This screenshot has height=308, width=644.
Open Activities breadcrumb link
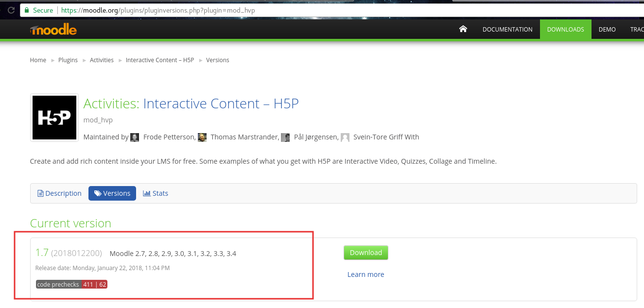pos(102,60)
